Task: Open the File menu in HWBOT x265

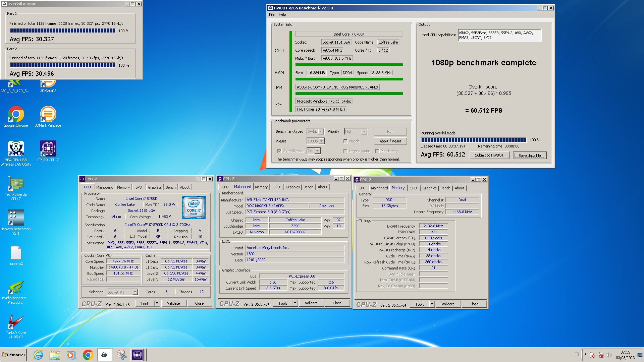Action: (272, 14)
